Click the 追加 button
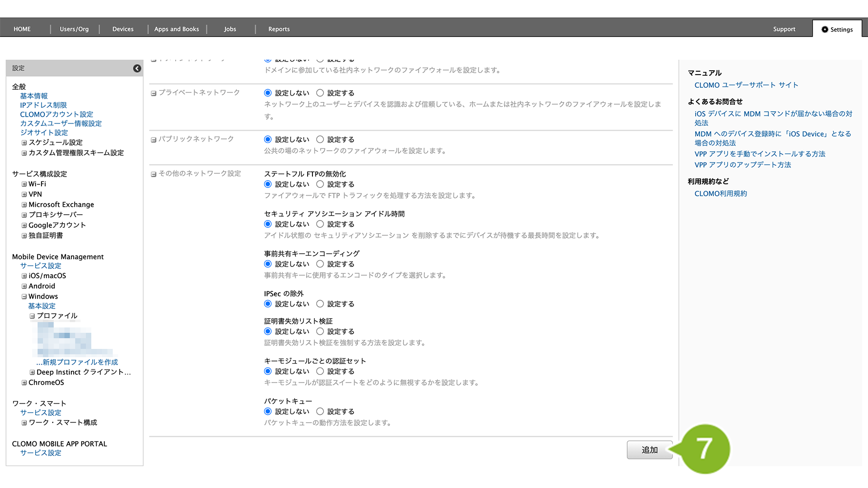 [x=649, y=450]
